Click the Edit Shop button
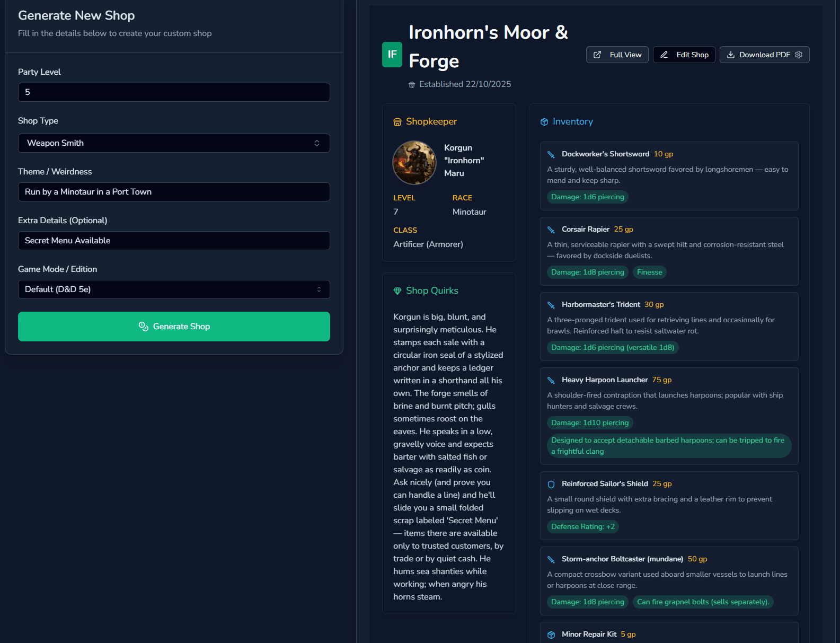This screenshot has height=643, width=840. [x=684, y=55]
